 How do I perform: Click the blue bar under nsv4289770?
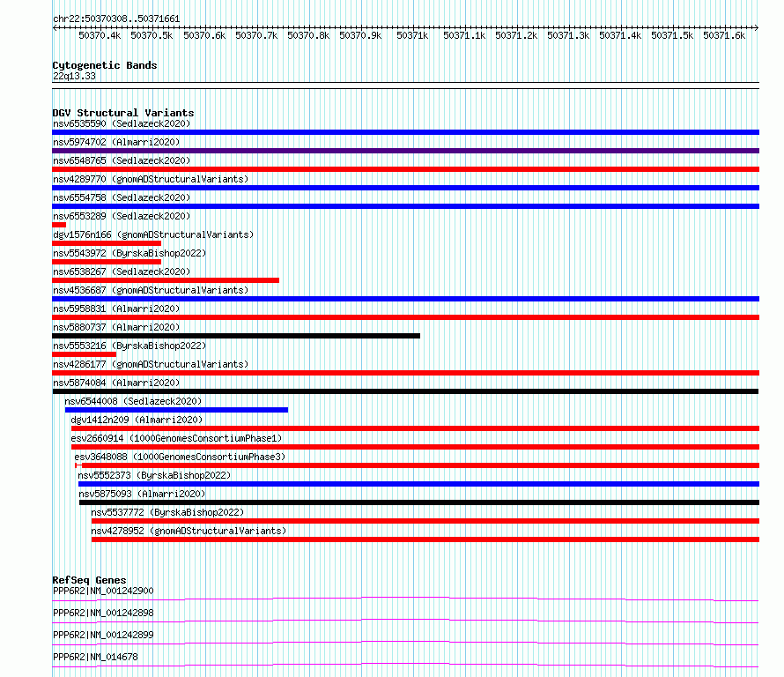tap(405, 188)
